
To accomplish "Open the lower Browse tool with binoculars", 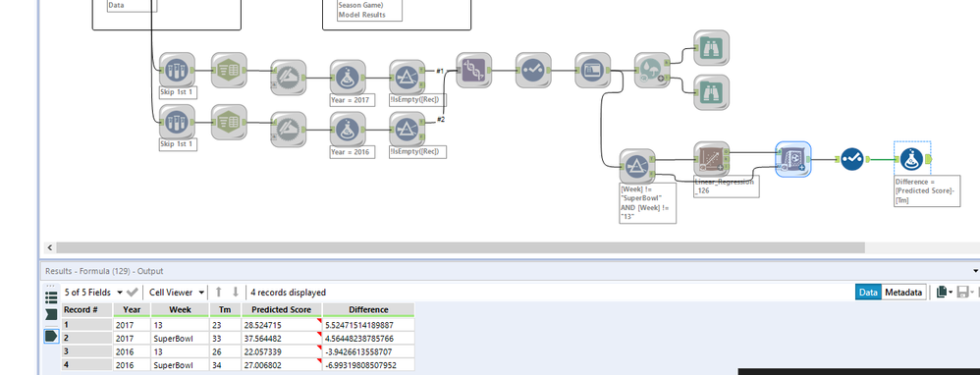I will pyautogui.click(x=711, y=92).
